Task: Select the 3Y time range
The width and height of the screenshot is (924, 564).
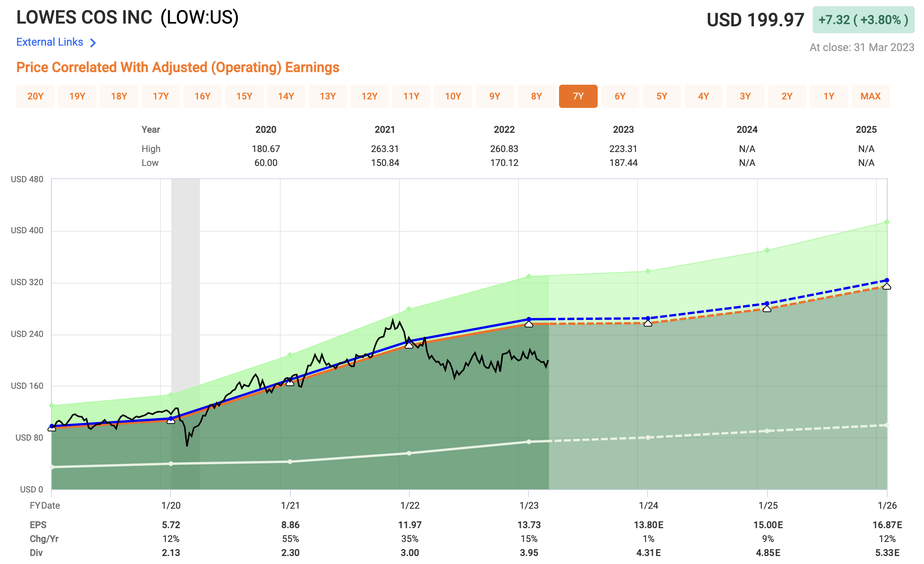Action: point(745,96)
